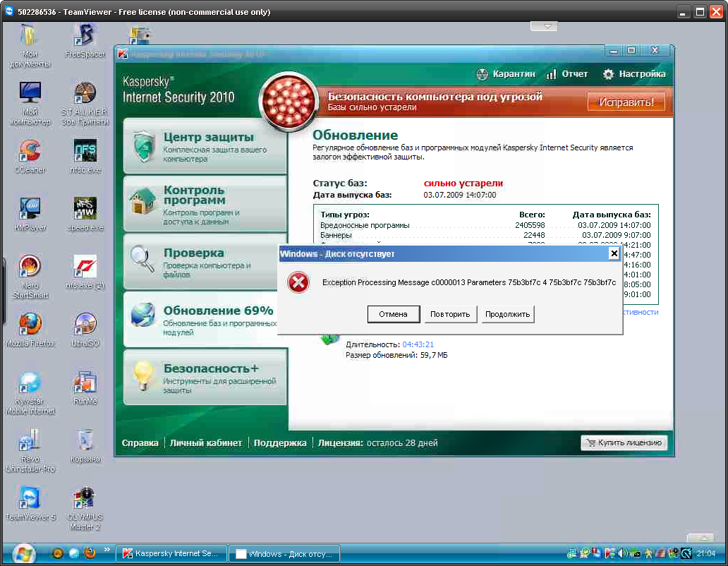Screen dimensions: 728x566
Task: Open the Report (Отчет) view
Action: (x=567, y=74)
